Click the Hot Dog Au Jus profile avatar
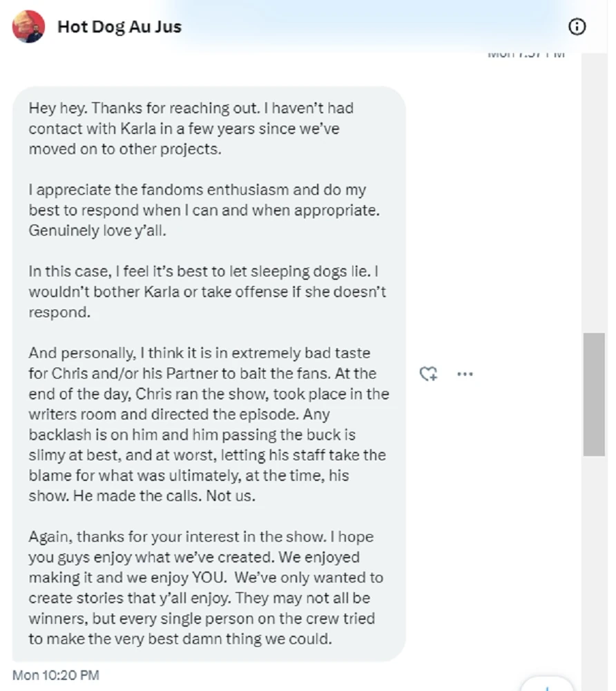 click(x=28, y=27)
